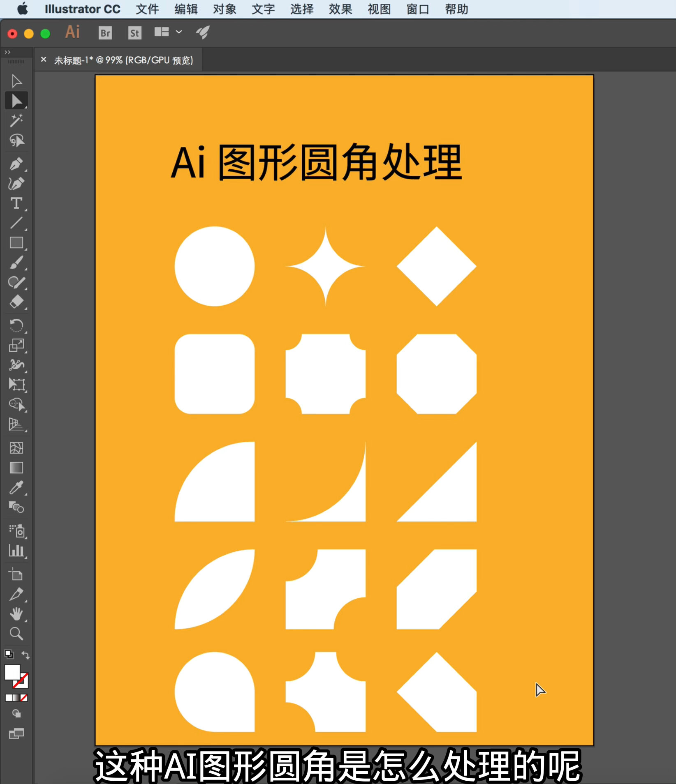Select the Line Segment tool

(16, 223)
